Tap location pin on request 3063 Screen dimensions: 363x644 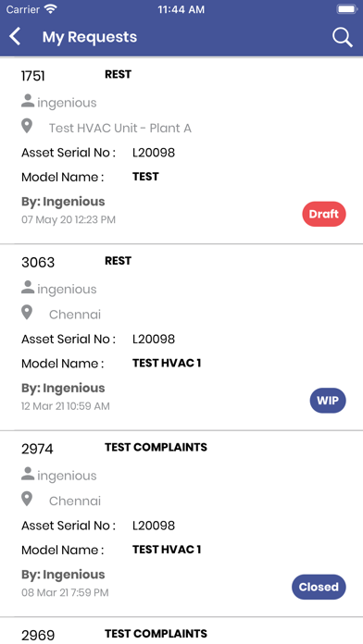(27, 313)
